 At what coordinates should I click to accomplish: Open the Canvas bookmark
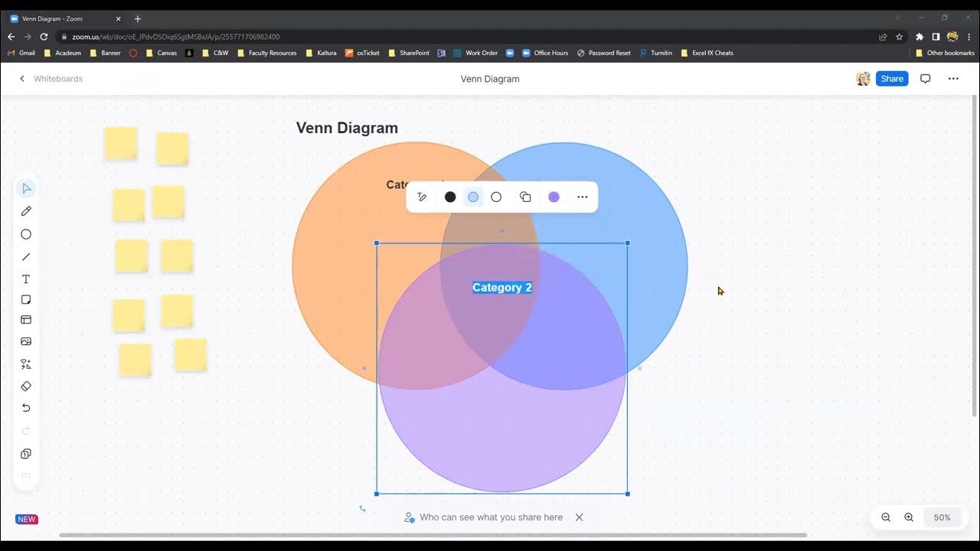click(x=162, y=53)
